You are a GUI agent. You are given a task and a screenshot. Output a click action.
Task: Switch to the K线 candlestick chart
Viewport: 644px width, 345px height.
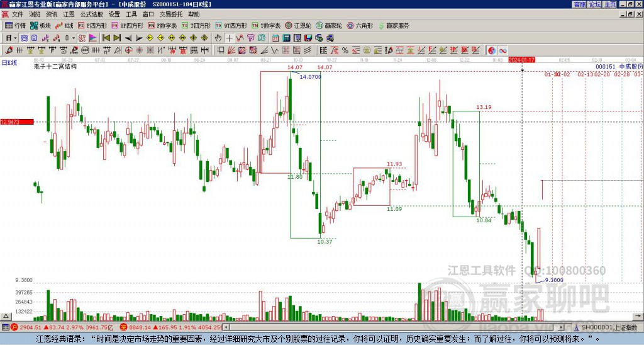[64, 25]
